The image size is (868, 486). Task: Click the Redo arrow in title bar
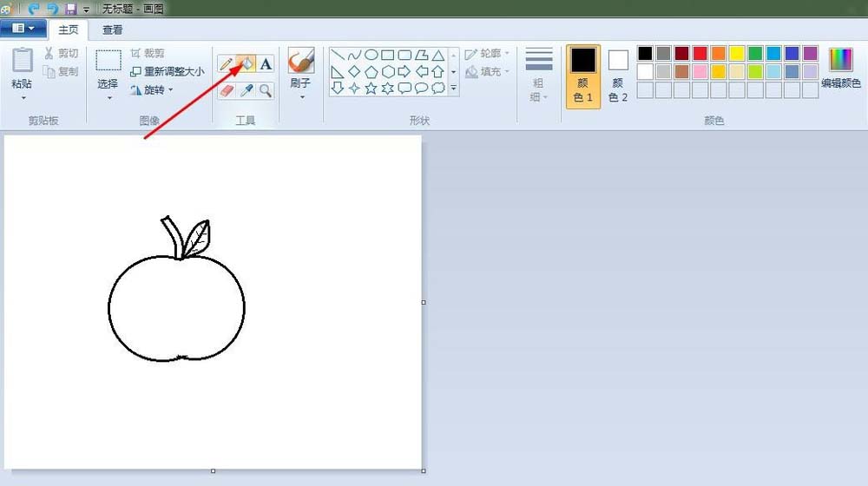[53, 9]
